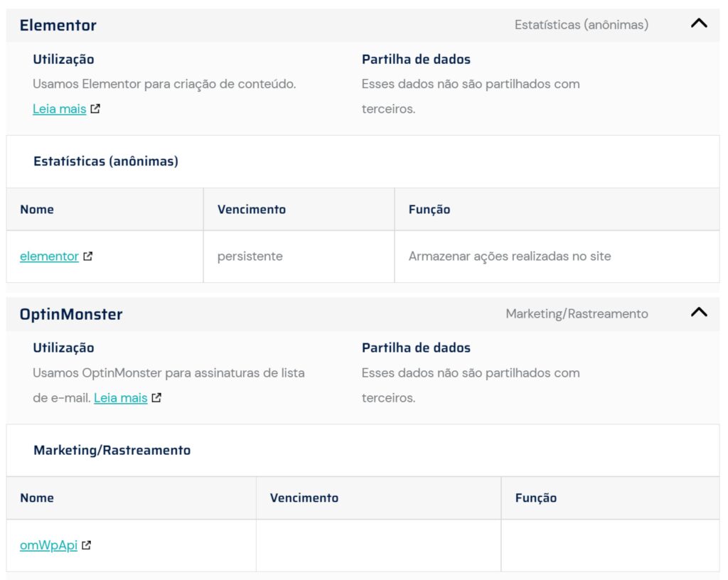Click external-link icon beside OptinMonster's Leia mais
728x580 pixels.
pos(156,398)
